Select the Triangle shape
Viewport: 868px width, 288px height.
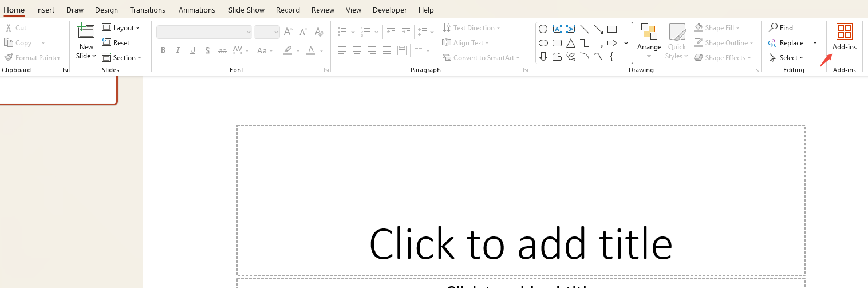(x=571, y=43)
